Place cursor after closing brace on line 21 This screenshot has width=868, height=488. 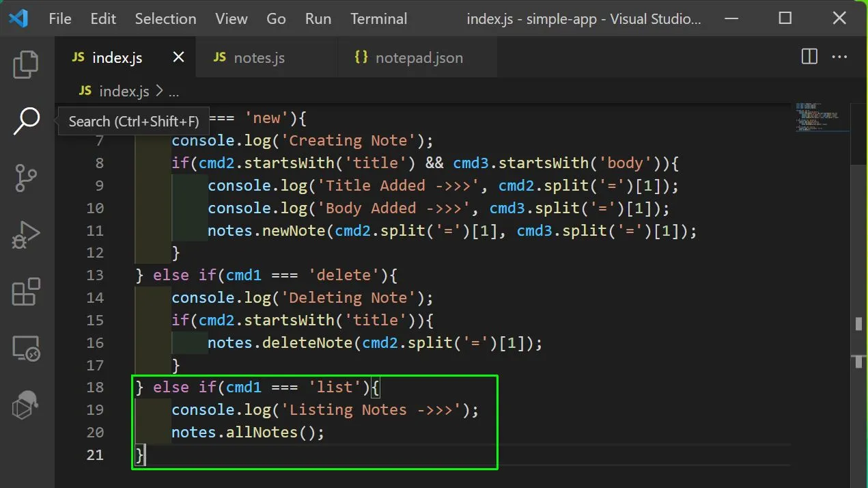coord(145,455)
